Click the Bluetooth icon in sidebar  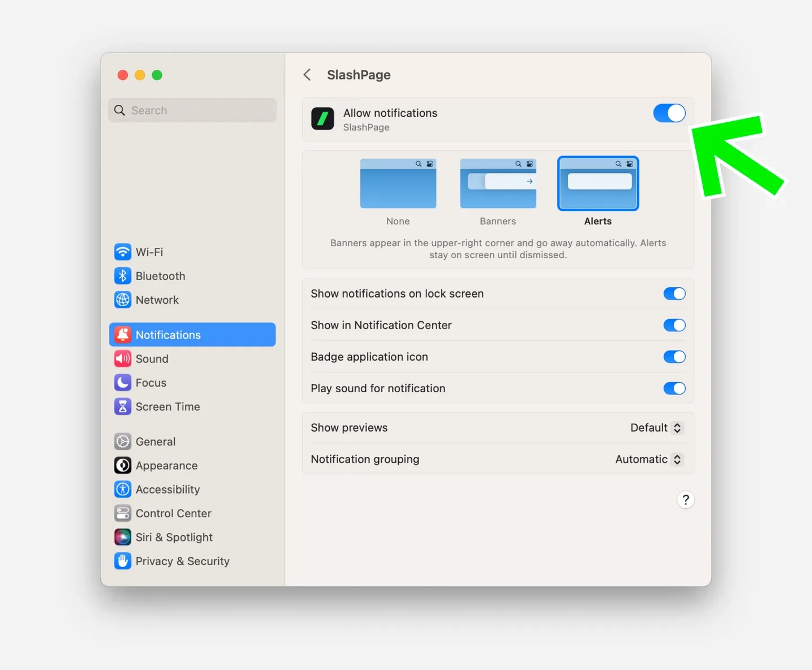pyautogui.click(x=122, y=276)
